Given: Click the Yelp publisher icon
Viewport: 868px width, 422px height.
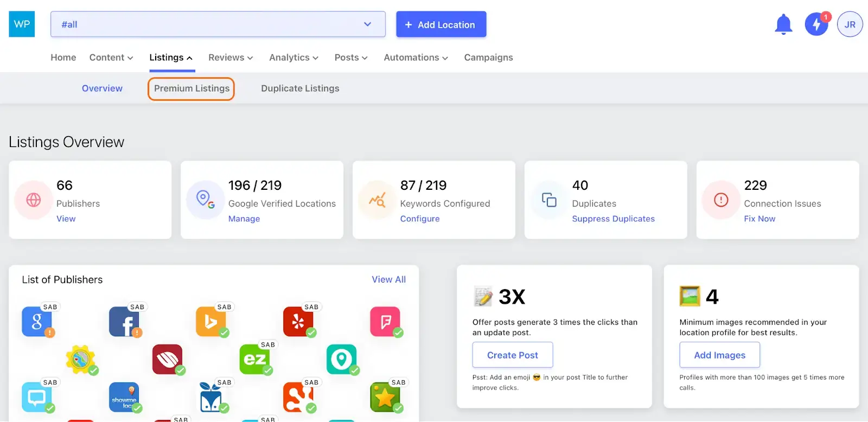Looking at the screenshot, I should 298,322.
